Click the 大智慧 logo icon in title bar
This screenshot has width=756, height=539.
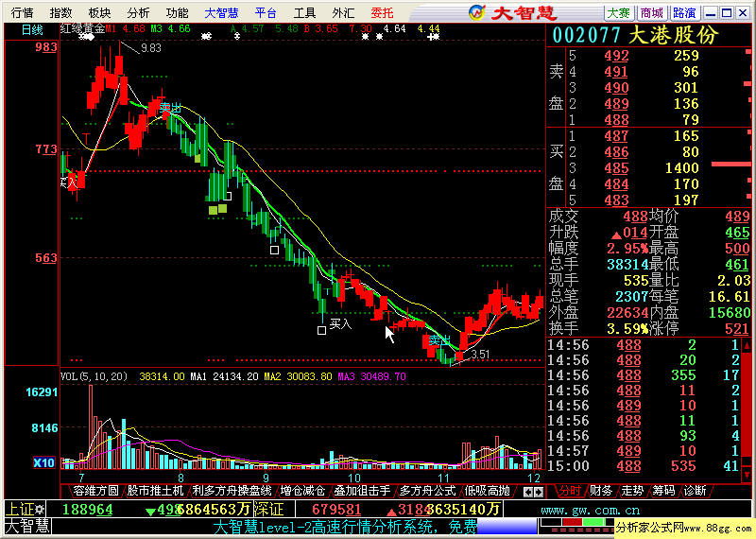[477, 12]
